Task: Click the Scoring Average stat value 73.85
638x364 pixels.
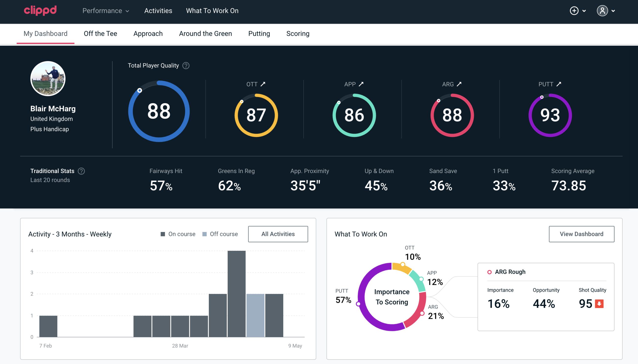Action: 568,185
